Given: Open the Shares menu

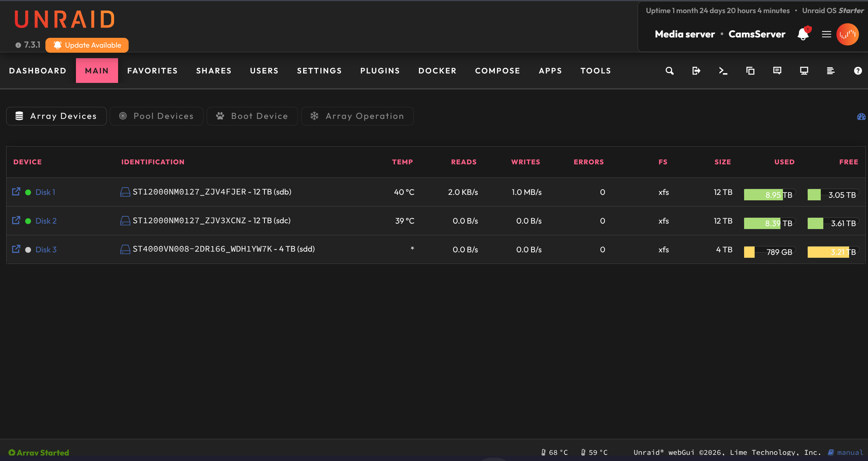Looking at the screenshot, I should coord(214,71).
